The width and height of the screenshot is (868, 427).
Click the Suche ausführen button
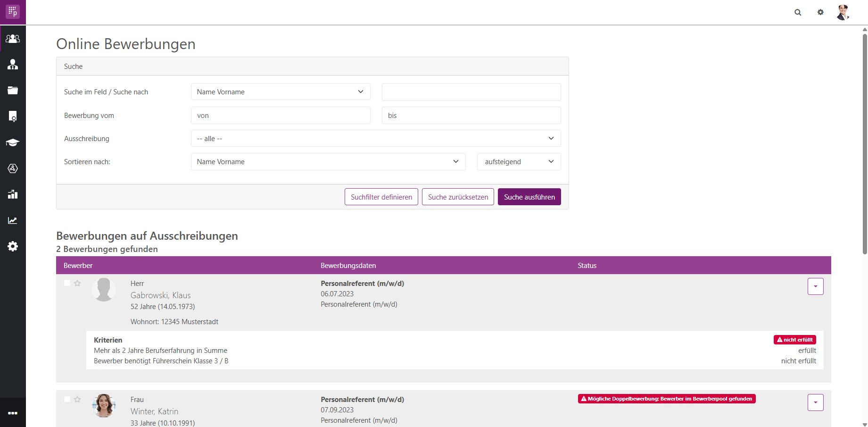529,197
